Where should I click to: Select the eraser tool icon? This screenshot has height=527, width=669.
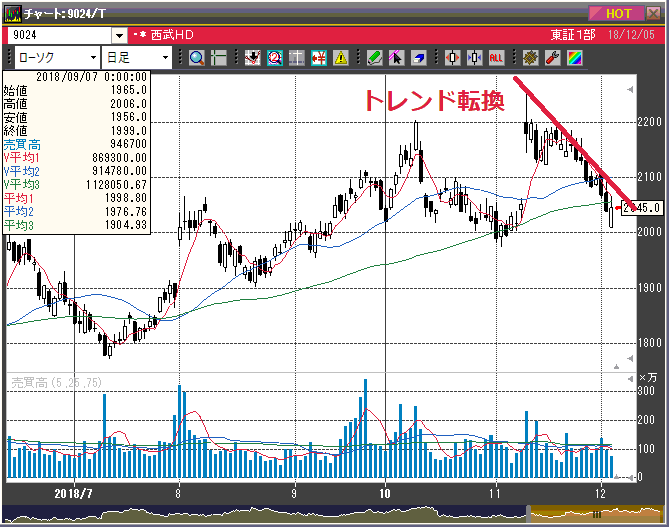[419, 58]
